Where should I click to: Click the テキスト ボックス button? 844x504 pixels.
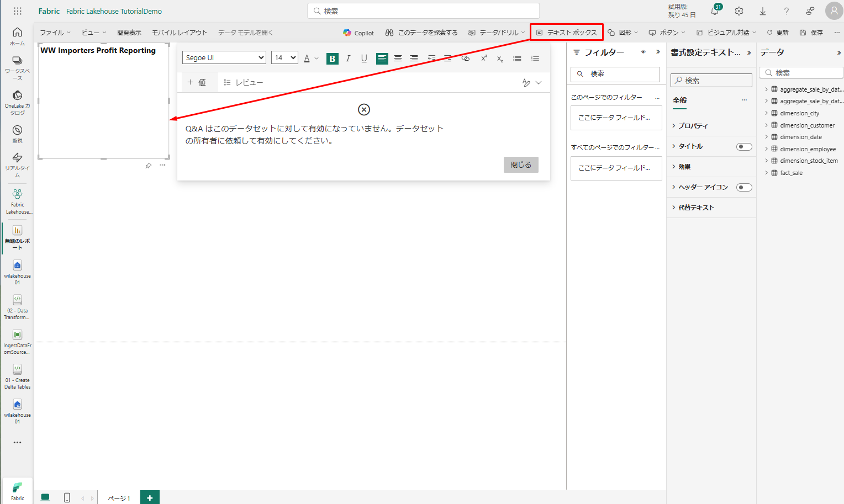coord(567,33)
